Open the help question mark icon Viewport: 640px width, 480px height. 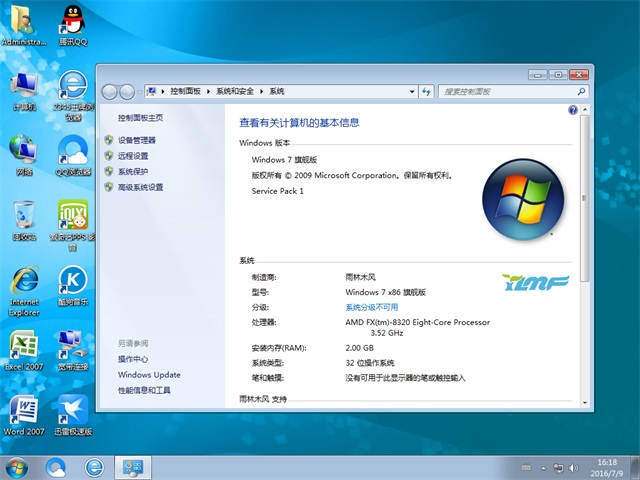[573, 110]
